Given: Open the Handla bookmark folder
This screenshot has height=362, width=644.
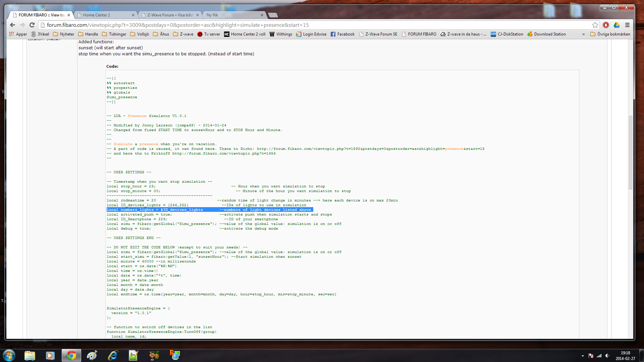Looking at the screenshot, I should click(88, 34).
